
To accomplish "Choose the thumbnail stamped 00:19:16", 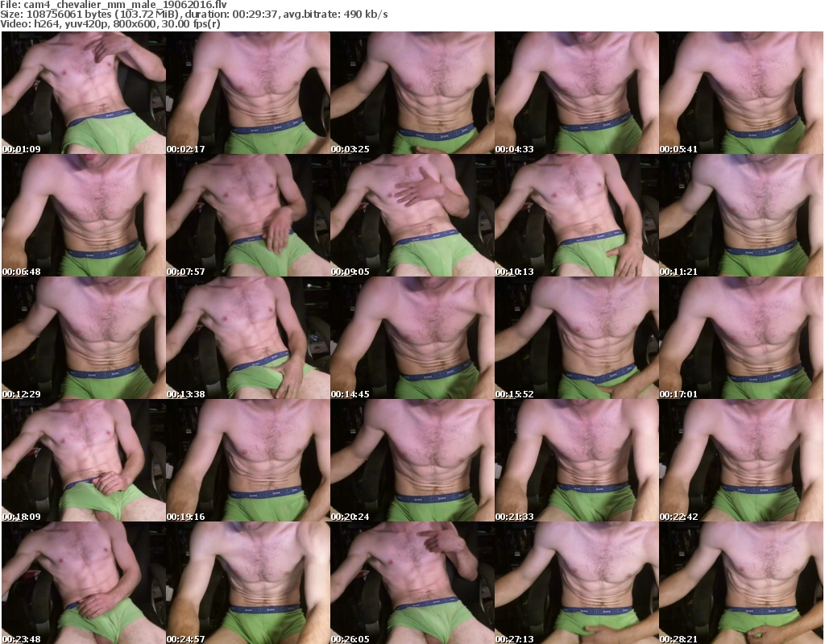I will coord(248,460).
